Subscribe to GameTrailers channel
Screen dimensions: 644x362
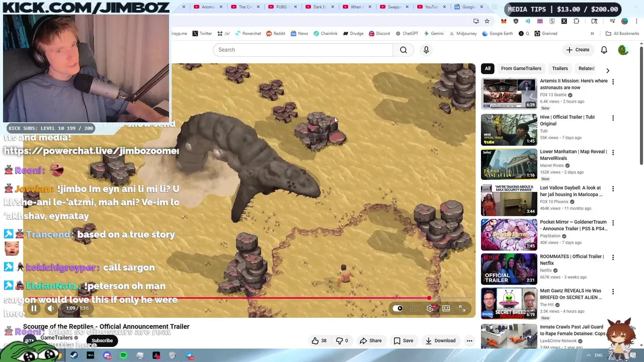(x=102, y=341)
